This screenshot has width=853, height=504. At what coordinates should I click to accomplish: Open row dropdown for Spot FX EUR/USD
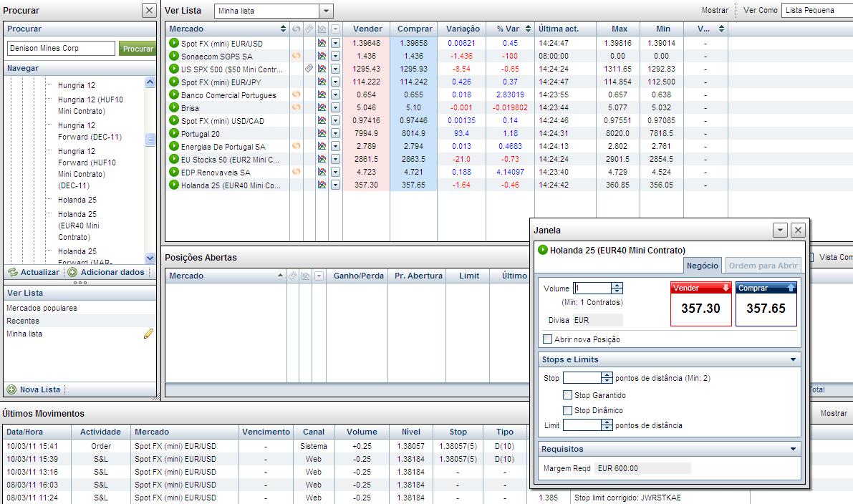336,43
